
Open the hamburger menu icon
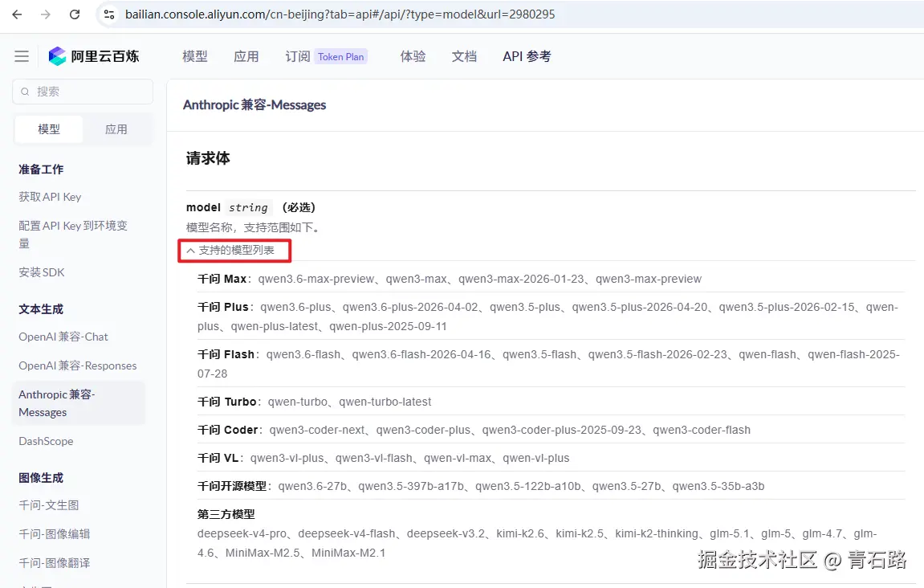tap(22, 56)
